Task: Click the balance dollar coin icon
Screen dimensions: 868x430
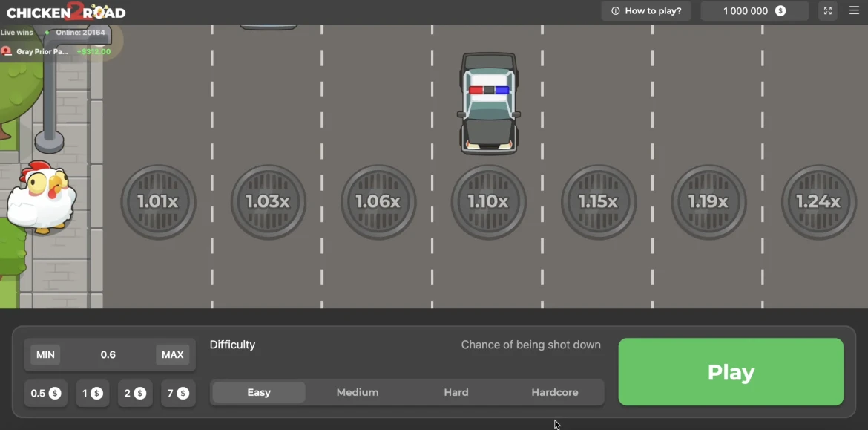Action: [780, 11]
